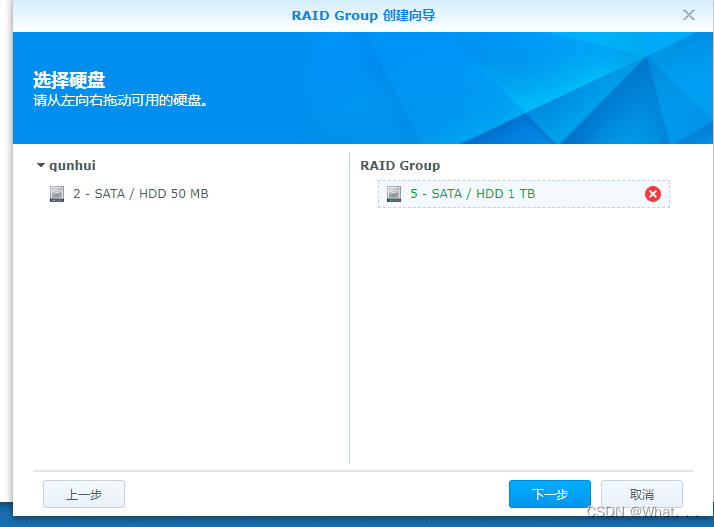
Task: Go back with 上一步 button
Action: (x=84, y=494)
